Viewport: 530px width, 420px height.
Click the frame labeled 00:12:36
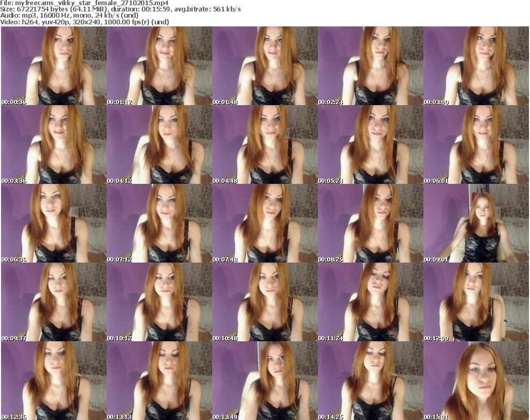point(54,381)
